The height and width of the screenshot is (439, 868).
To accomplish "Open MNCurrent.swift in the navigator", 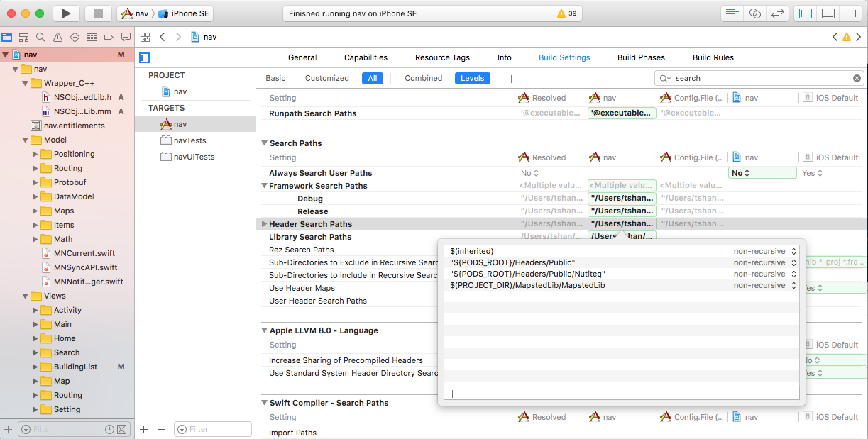I will pos(84,253).
